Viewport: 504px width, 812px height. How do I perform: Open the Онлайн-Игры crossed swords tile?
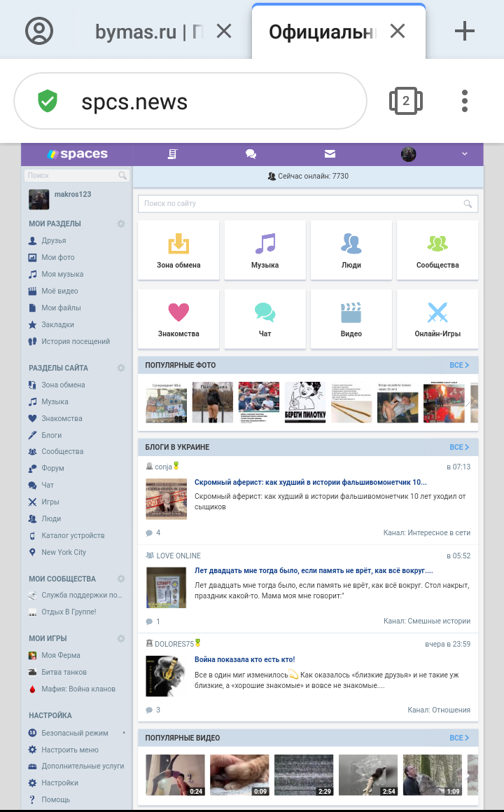point(437,318)
